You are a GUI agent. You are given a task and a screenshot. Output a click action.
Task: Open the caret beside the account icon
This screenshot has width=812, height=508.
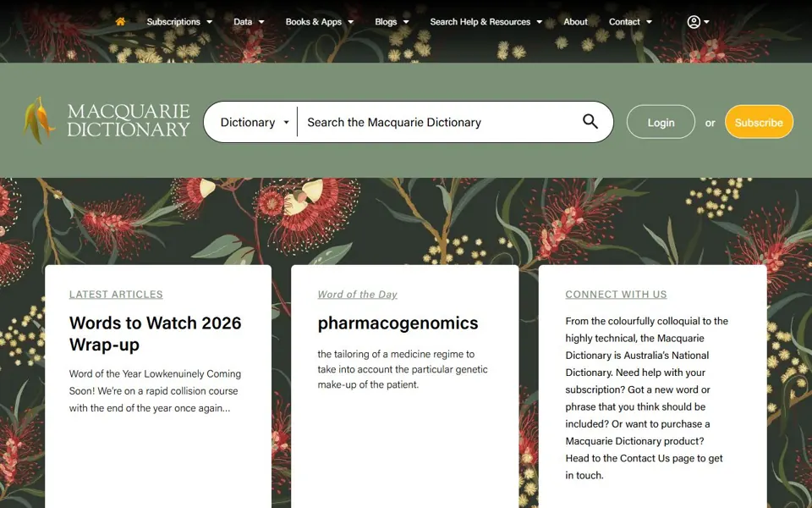(x=706, y=22)
